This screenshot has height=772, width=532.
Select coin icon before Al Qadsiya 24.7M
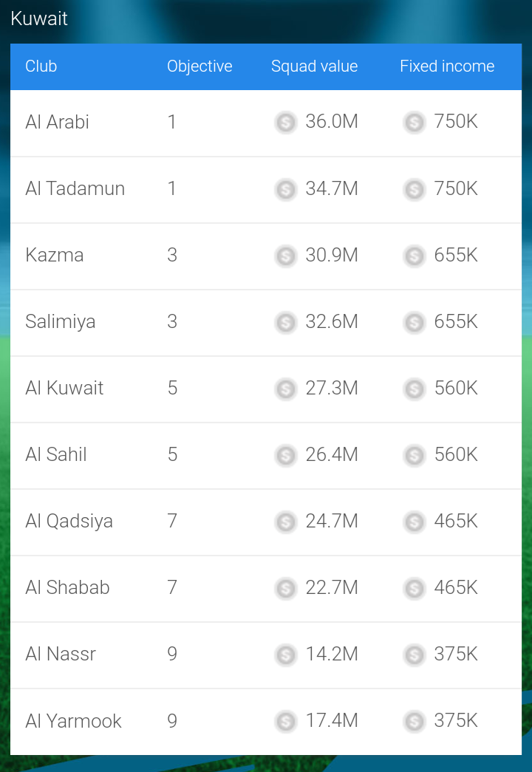(286, 522)
